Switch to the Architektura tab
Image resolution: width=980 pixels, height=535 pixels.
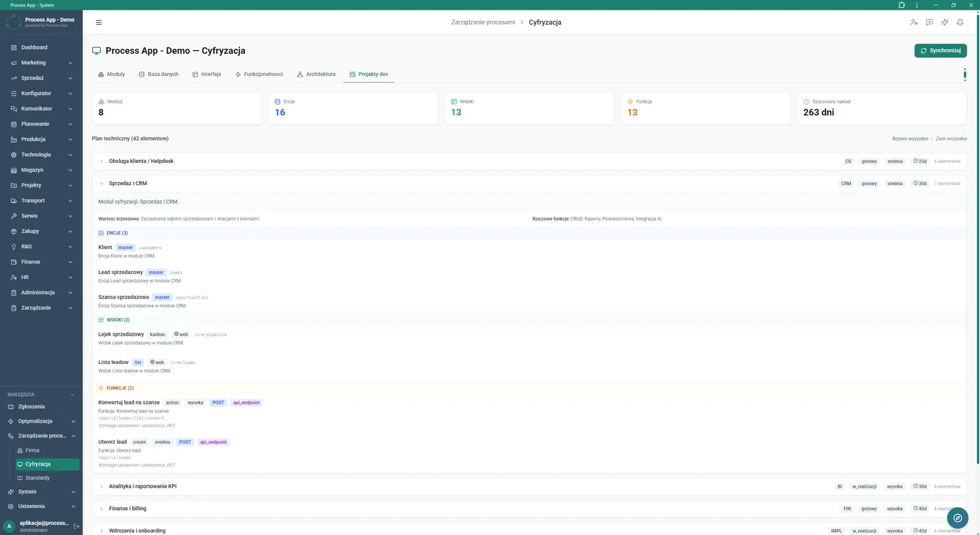coord(316,74)
